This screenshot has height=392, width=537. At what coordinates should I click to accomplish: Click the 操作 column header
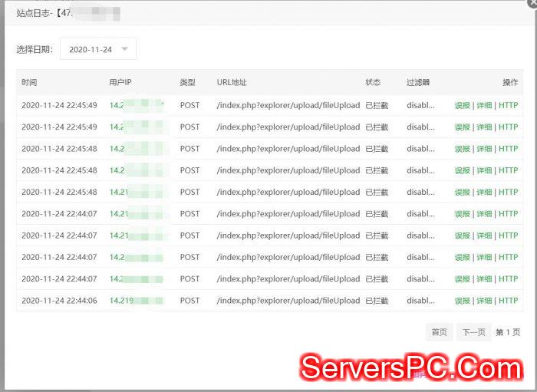(x=510, y=82)
